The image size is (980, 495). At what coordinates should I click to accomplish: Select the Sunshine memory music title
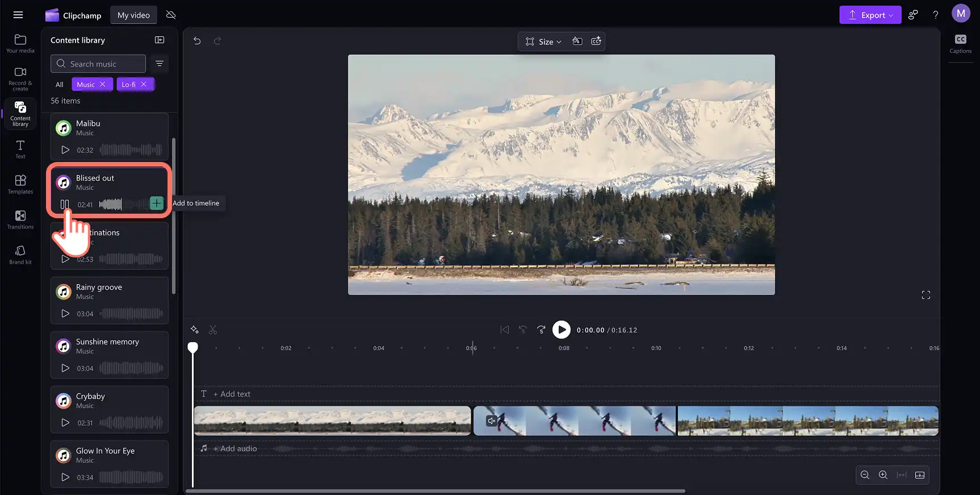(x=107, y=342)
